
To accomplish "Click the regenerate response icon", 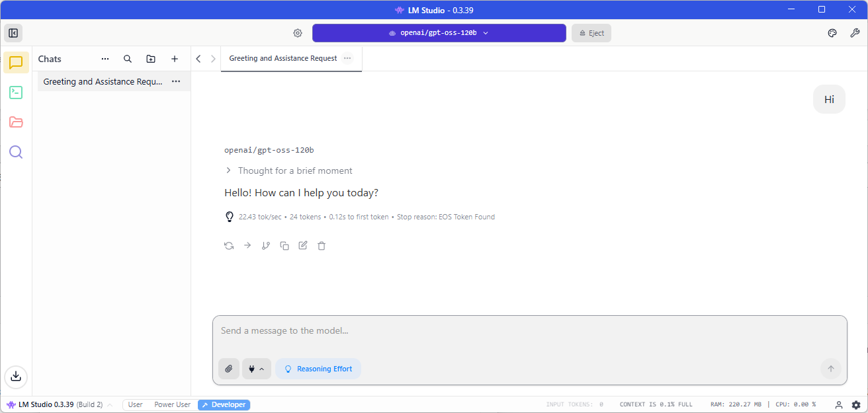I will 229,246.
